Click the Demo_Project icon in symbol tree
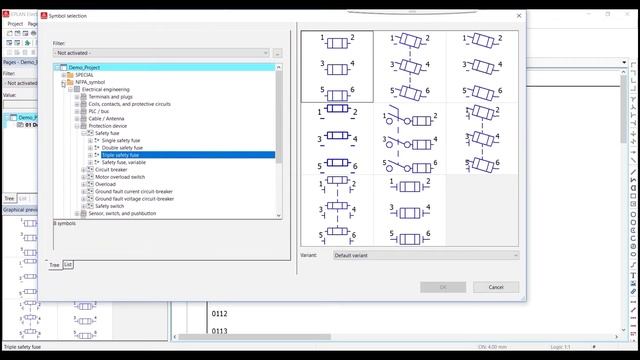Image resolution: width=640 pixels, height=360 pixels. pos(64,67)
